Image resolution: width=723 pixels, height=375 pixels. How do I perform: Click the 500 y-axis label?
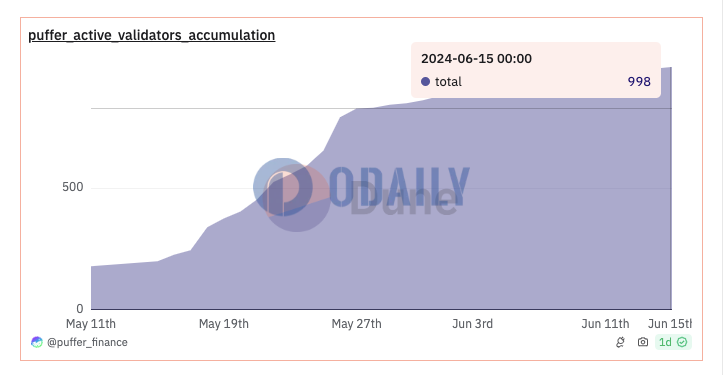click(73, 187)
